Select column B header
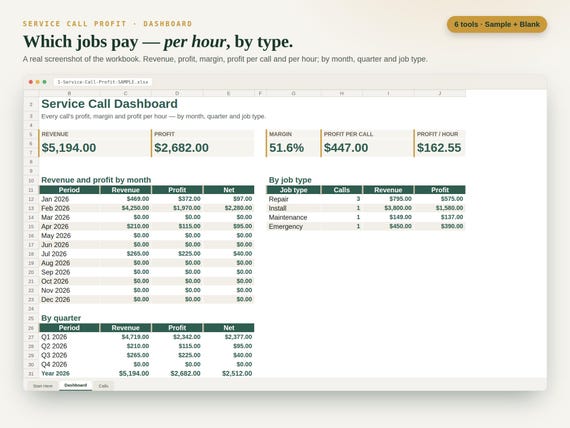Screen dimensions: 570x428 (x=69, y=93)
